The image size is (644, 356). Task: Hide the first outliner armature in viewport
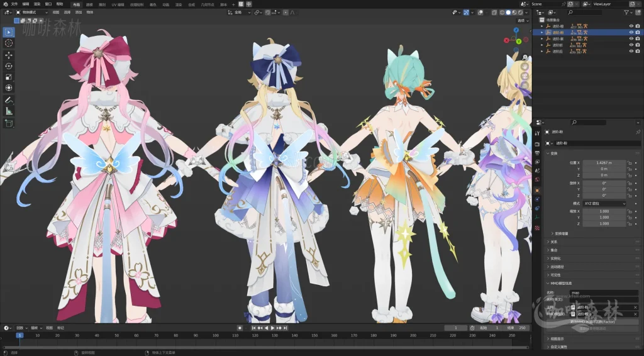click(x=631, y=26)
